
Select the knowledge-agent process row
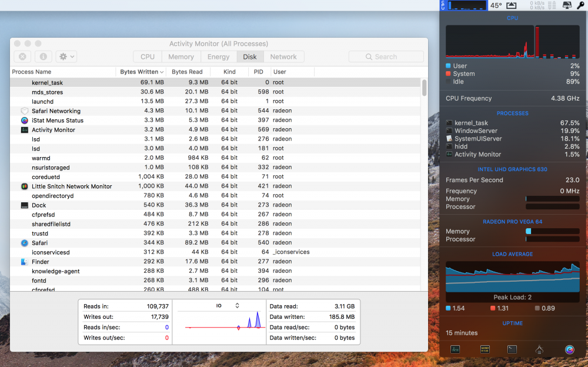coord(216,271)
